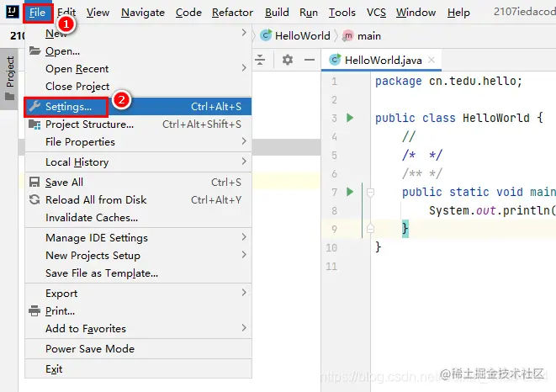
Task: Click the collapse all icon in Project panel
Action: tap(260, 60)
